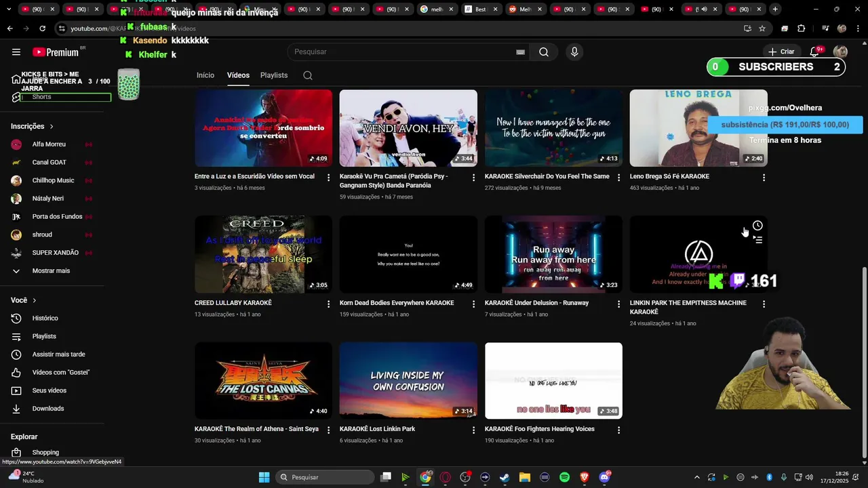Play the Living Inside My Own Confusion thumbnail

408,380
